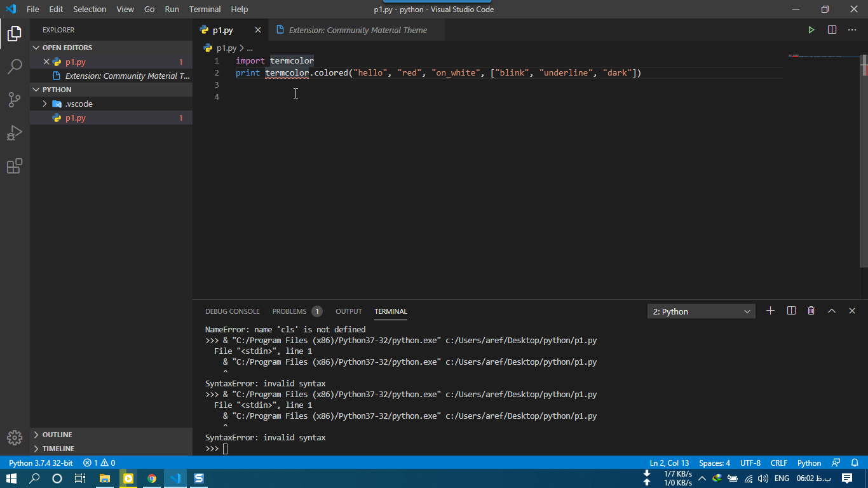This screenshot has height=488, width=868.
Task: Change file encoding UTF-8
Action: click(750, 463)
